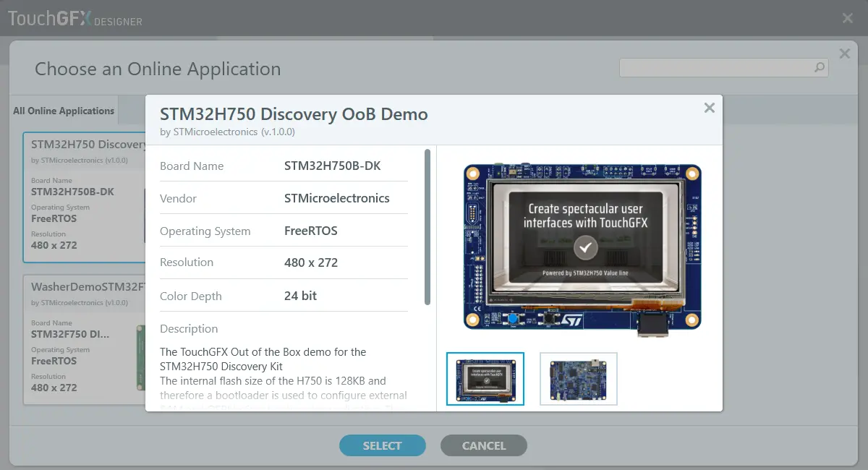The height and width of the screenshot is (470, 868).
Task: Click the Vendor label in details
Action: [x=178, y=198]
